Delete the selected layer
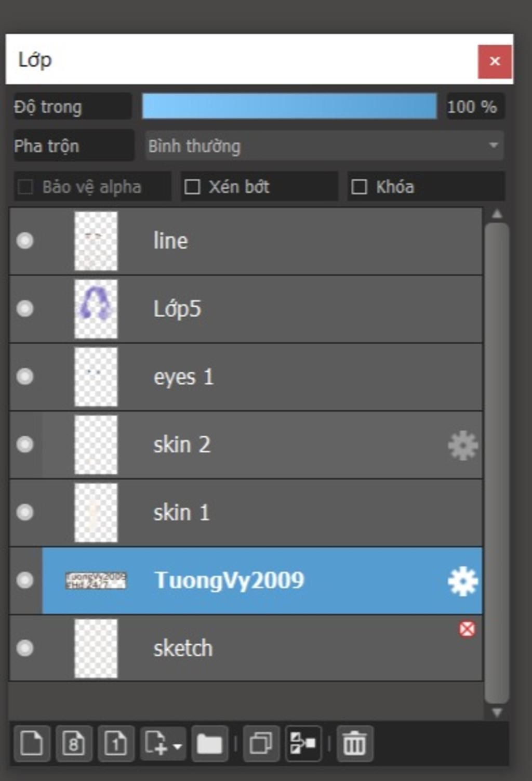 click(355, 743)
